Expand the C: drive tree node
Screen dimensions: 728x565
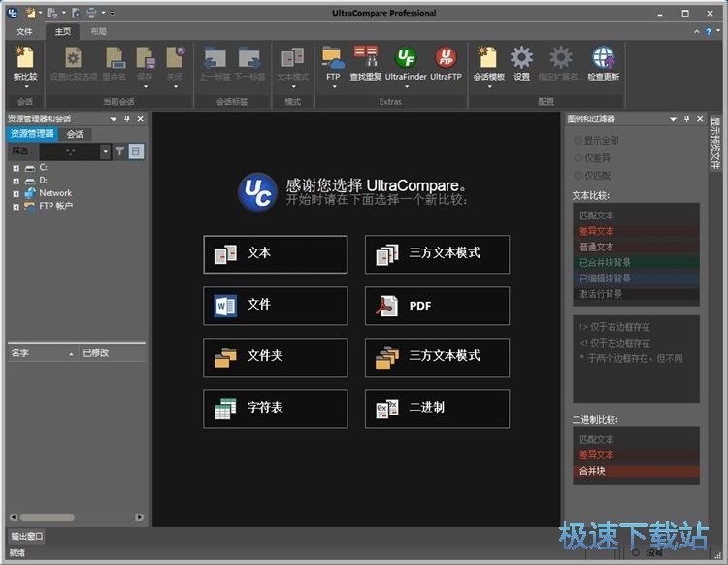click(x=16, y=168)
